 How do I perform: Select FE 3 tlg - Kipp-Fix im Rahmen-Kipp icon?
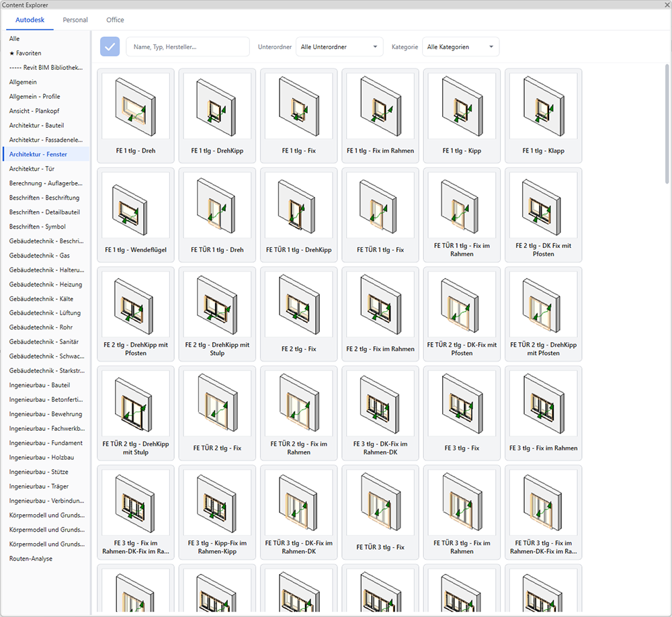(x=217, y=503)
